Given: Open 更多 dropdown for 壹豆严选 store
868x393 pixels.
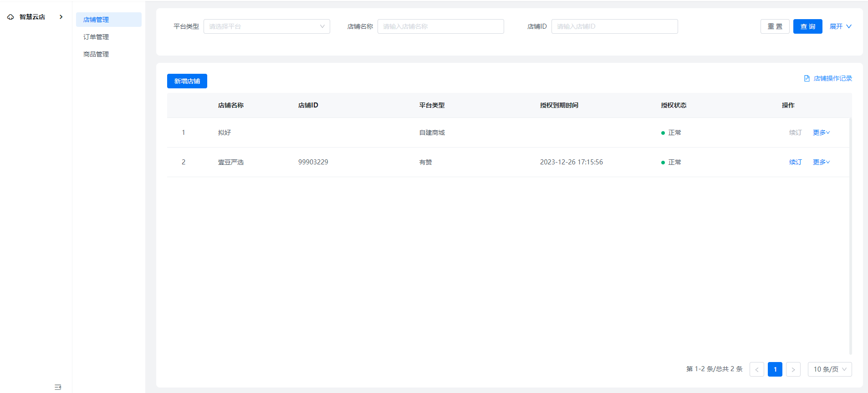Looking at the screenshot, I should [x=821, y=162].
